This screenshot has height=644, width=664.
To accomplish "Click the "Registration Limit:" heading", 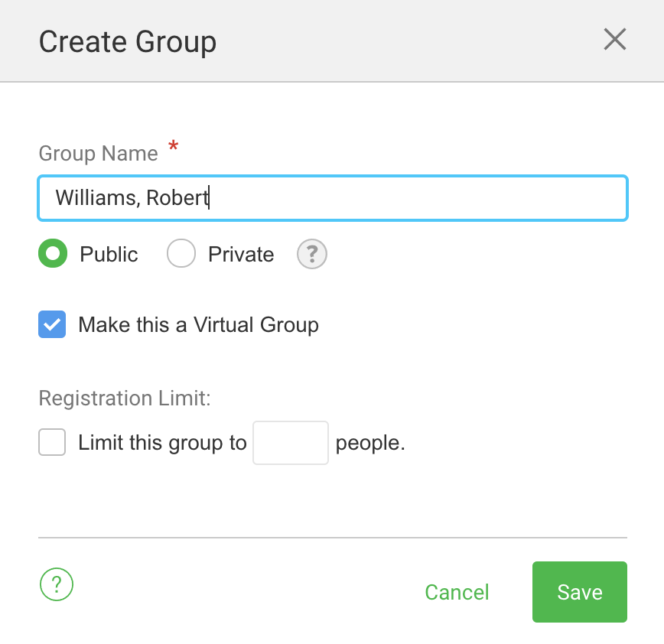I will pyautogui.click(x=125, y=398).
